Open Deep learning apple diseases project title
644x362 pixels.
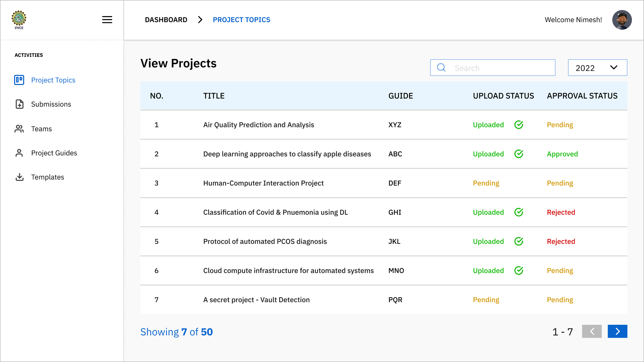coord(287,154)
